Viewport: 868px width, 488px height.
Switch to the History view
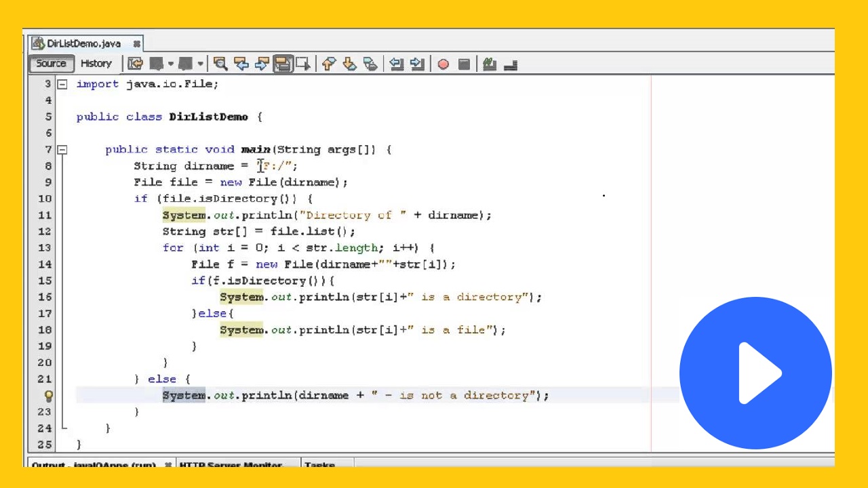(x=96, y=63)
